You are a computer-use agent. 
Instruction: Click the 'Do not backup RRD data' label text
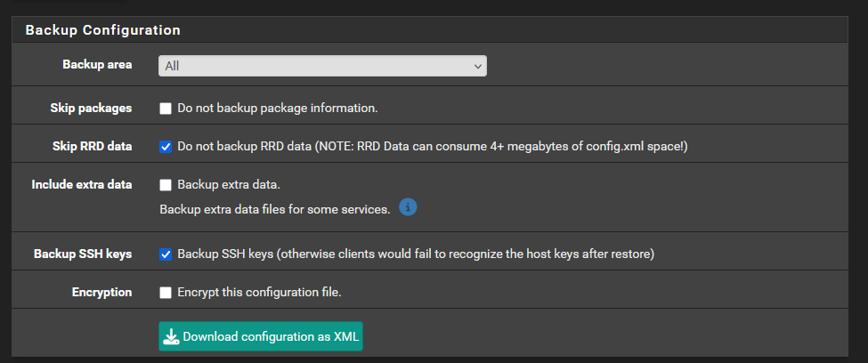point(432,147)
